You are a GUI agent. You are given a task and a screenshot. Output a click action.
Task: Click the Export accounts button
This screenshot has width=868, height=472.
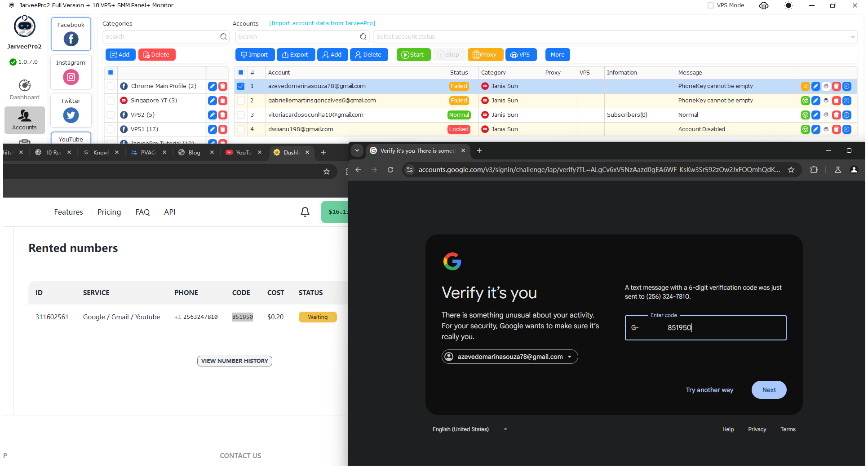[x=296, y=55]
